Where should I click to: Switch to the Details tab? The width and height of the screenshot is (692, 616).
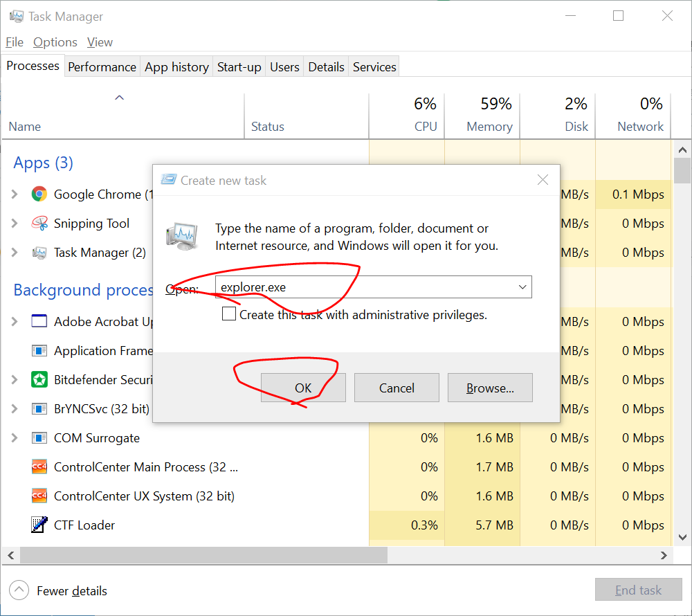326,66
